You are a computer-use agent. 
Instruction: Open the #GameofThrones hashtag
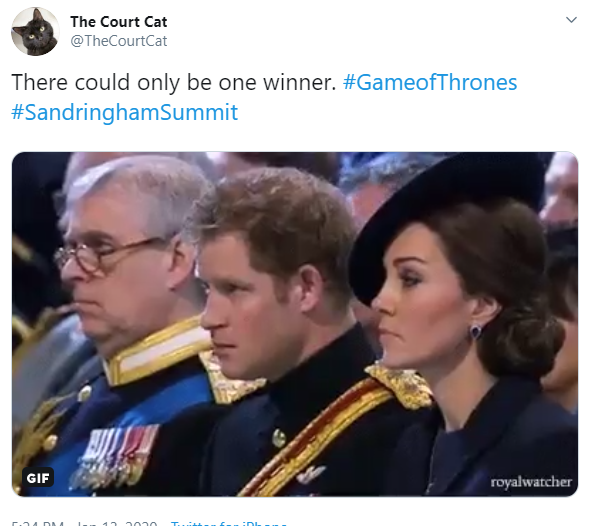pos(430,82)
